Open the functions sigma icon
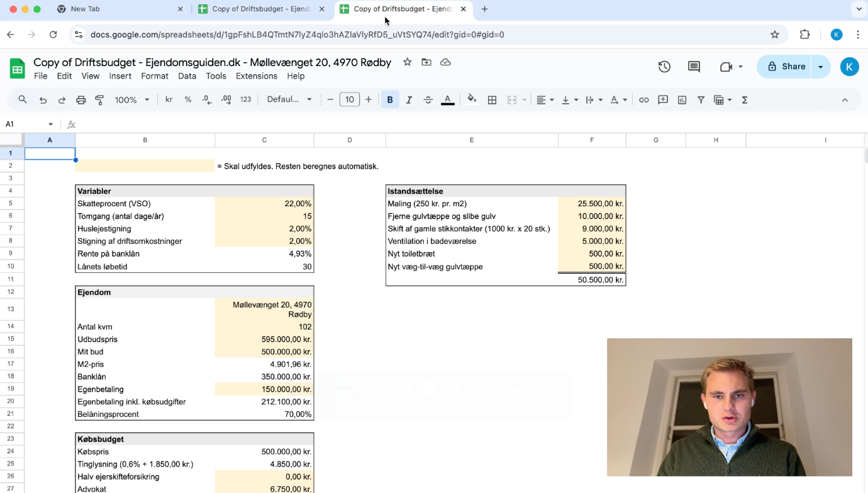The height and width of the screenshot is (493, 868). 745,100
